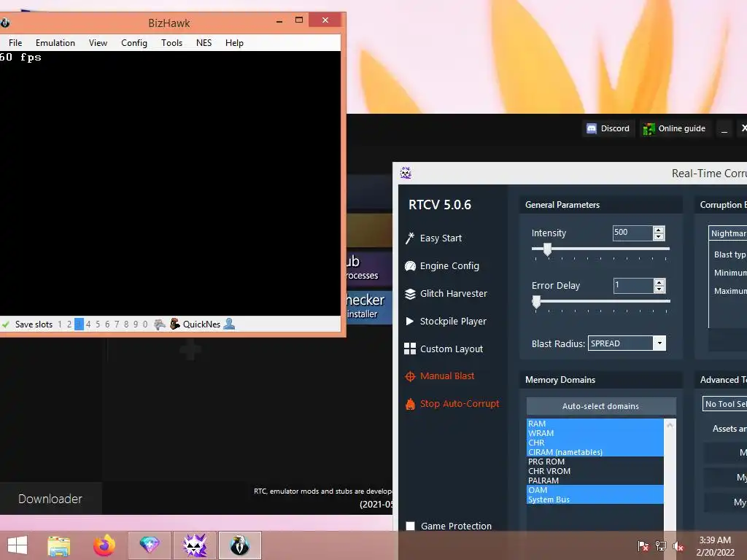
Task: Decrease Intensity with the down arrow
Action: coord(659,237)
